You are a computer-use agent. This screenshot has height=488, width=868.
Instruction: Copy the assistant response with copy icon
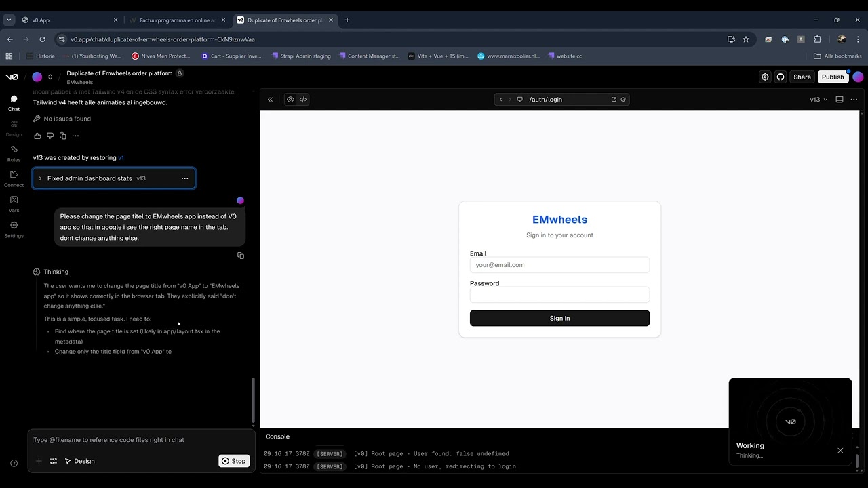(x=62, y=136)
